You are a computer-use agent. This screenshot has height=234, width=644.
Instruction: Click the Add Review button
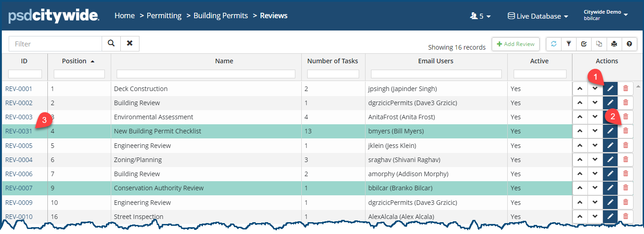tap(515, 44)
